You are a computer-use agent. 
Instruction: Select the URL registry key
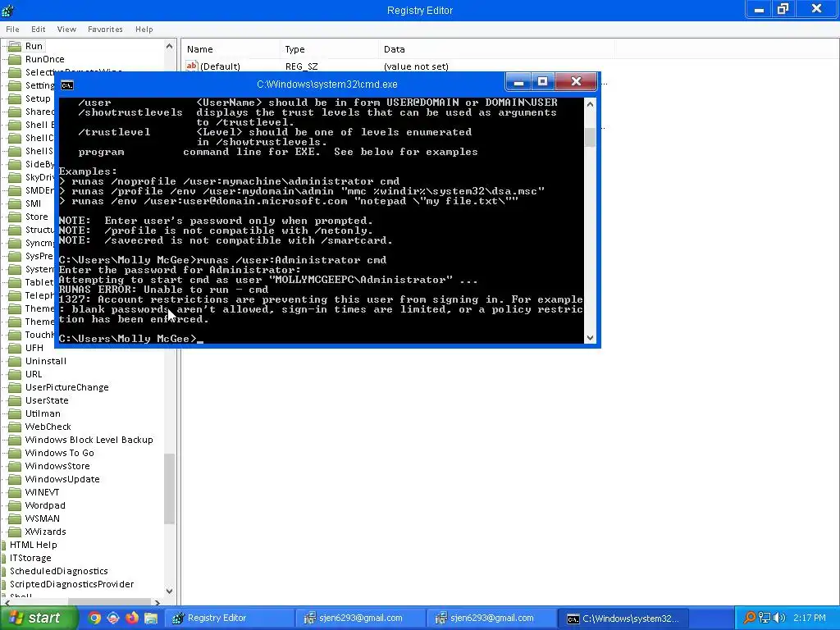(x=33, y=374)
